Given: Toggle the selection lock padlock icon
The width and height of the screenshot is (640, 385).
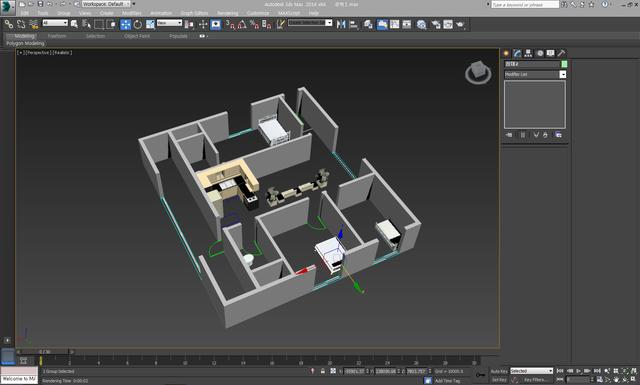Looking at the screenshot, I should coord(322,371).
